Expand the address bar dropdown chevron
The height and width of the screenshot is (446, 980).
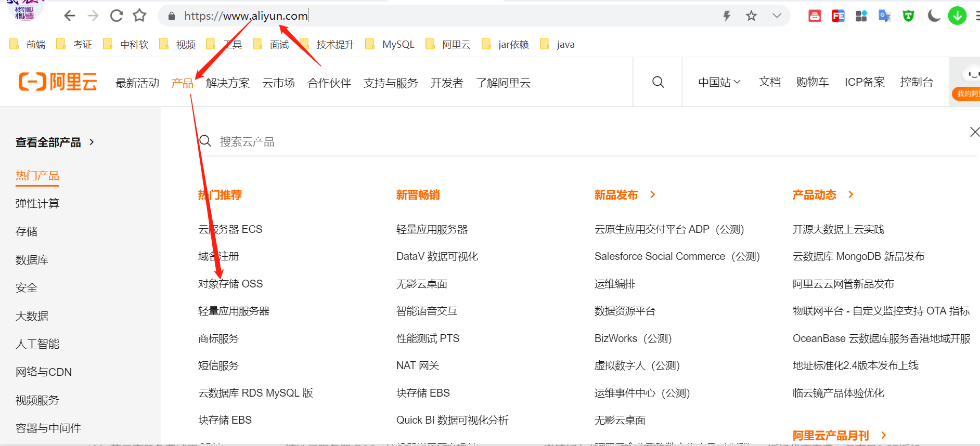coord(777,16)
